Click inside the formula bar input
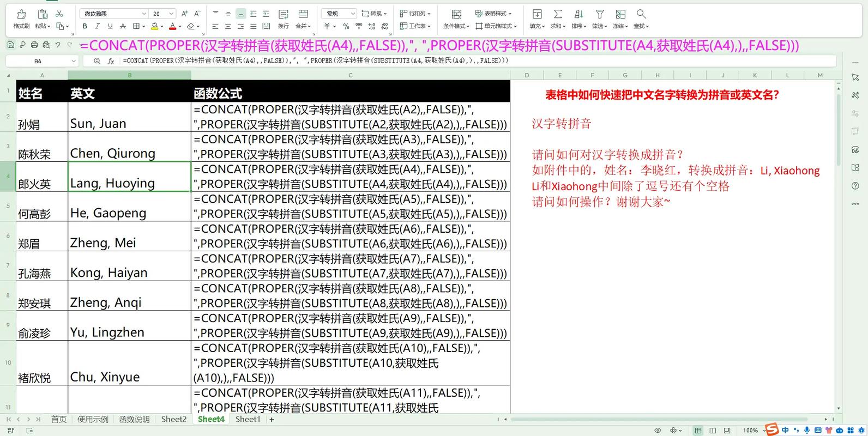Screen dimensions: 868x436 (477, 61)
